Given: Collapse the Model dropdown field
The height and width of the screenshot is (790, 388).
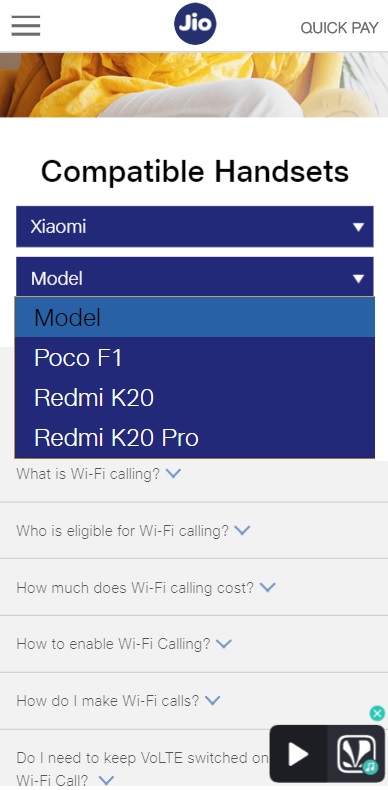Looking at the screenshot, I should [195, 277].
